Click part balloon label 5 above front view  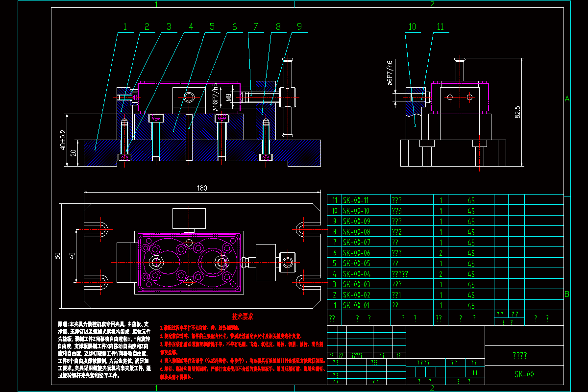212,27
